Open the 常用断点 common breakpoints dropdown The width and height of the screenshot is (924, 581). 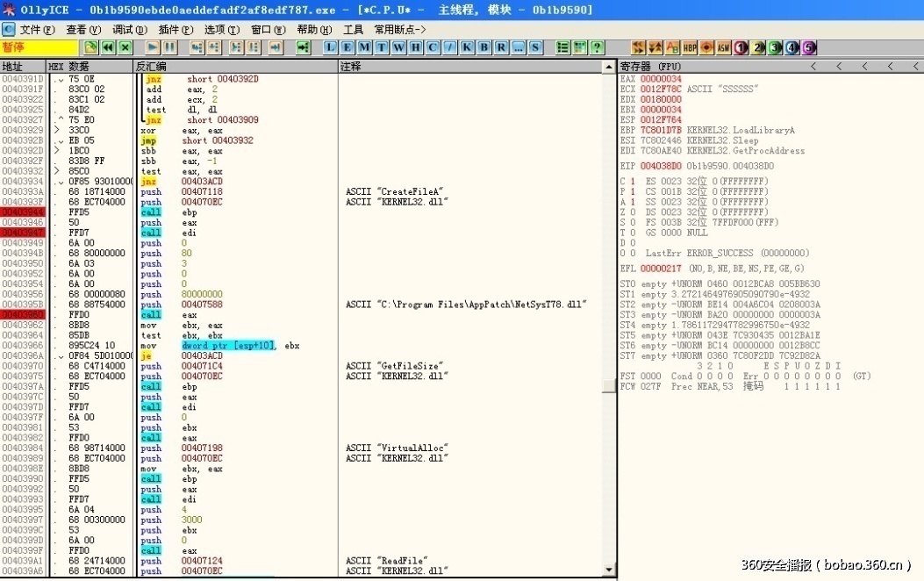399,29
